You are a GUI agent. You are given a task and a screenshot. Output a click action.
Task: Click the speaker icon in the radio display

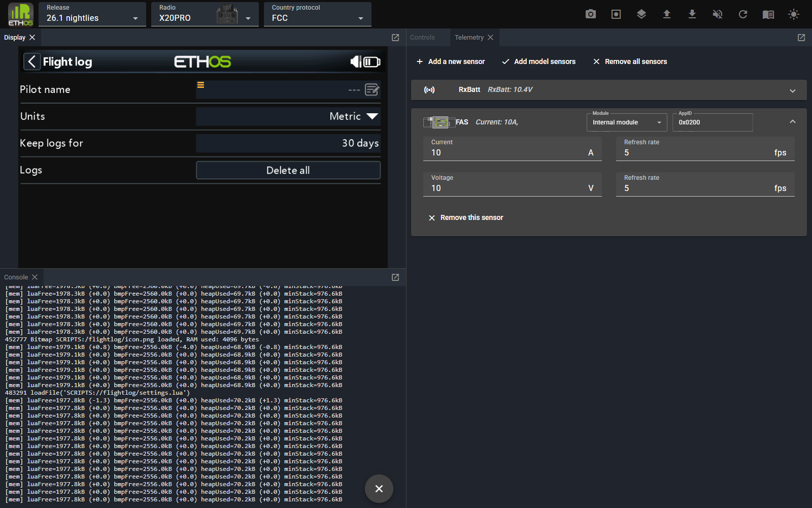click(356, 61)
